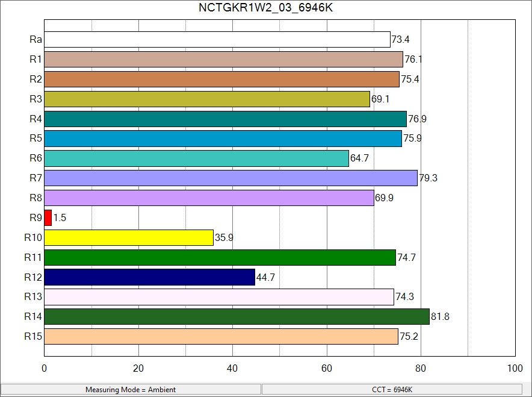
Task: Click the 81.8 value label
Action: (440, 317)
